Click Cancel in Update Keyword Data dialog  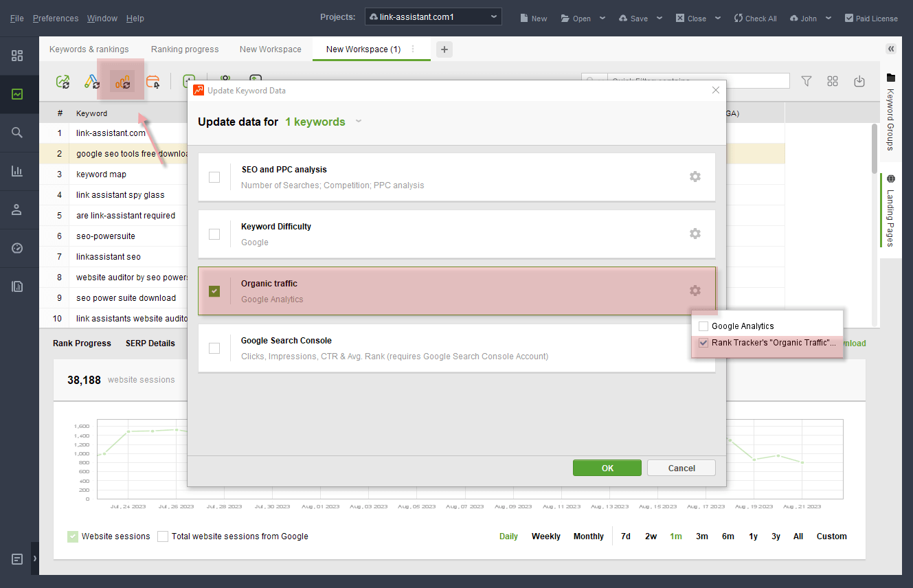[x=681, y=468]
